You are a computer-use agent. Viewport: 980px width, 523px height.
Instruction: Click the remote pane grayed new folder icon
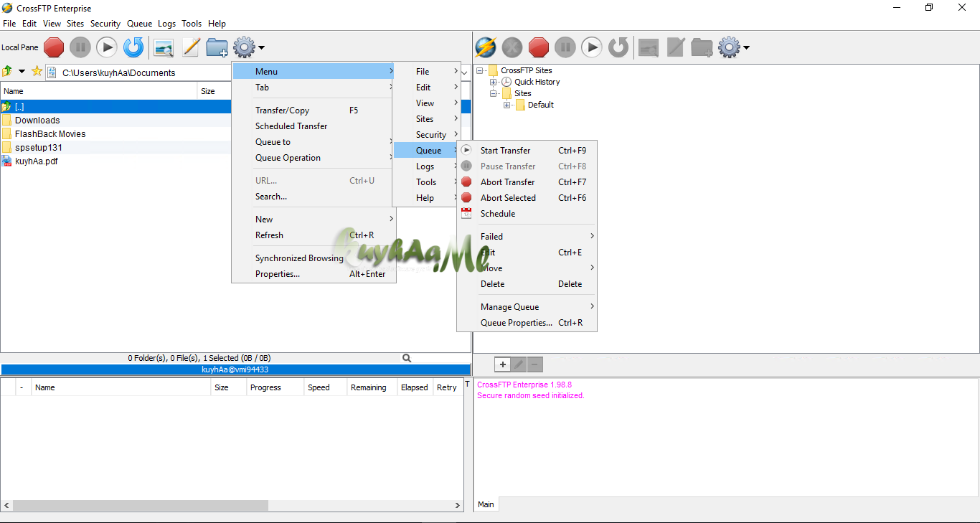coord(702,48)
